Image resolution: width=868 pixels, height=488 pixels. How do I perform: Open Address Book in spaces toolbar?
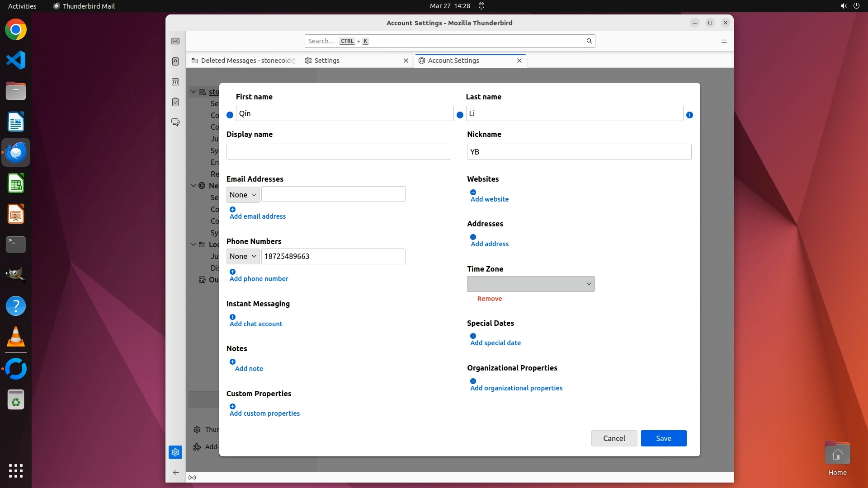[175, 61]
